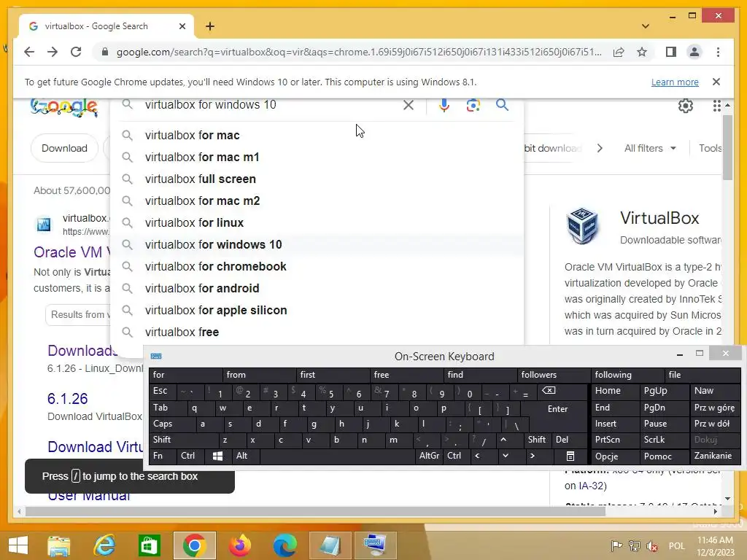Show more filter chips with right chevron
Screen dimensions: 747x560
click(x=600, y=148)
